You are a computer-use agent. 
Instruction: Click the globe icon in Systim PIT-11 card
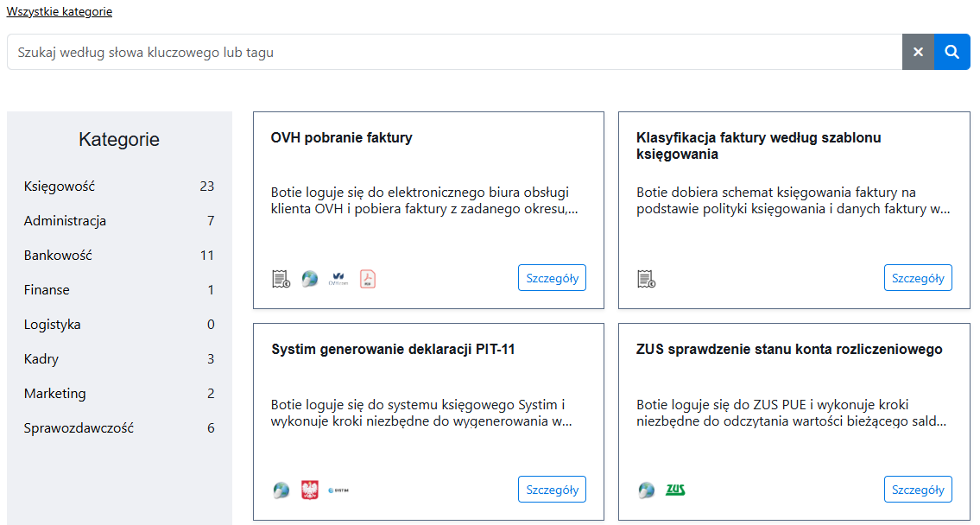(281, 490)
